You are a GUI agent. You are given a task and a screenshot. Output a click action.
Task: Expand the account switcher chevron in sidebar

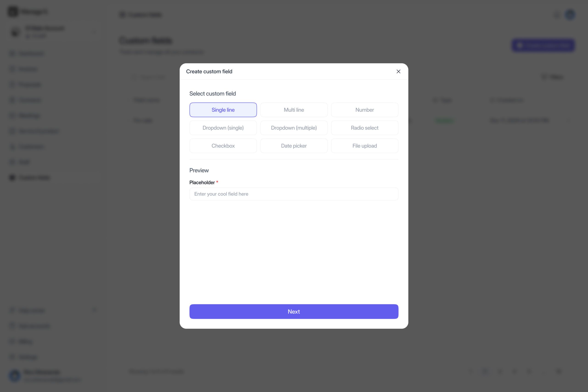pos(94,32)
